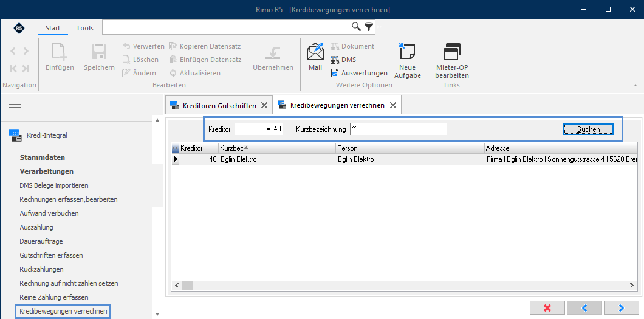
Task: Open Kredibewegungen verrechnen in sidebar
Action: tap(63, 311)
